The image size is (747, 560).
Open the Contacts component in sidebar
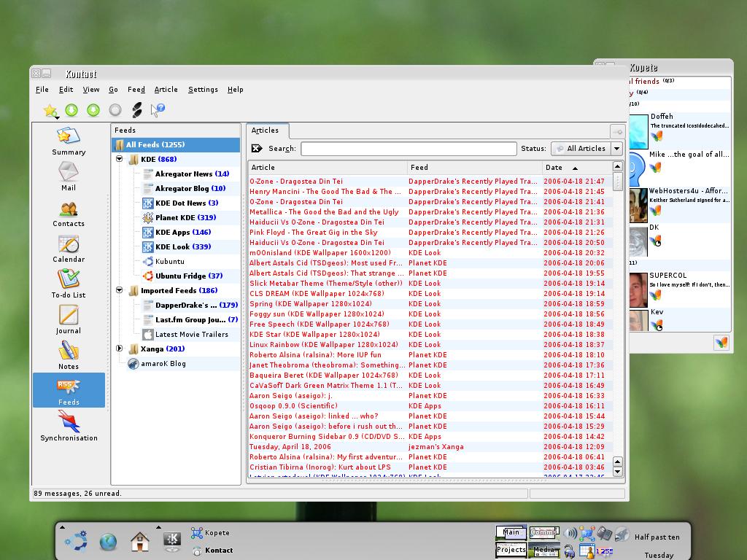click(69, 212)
